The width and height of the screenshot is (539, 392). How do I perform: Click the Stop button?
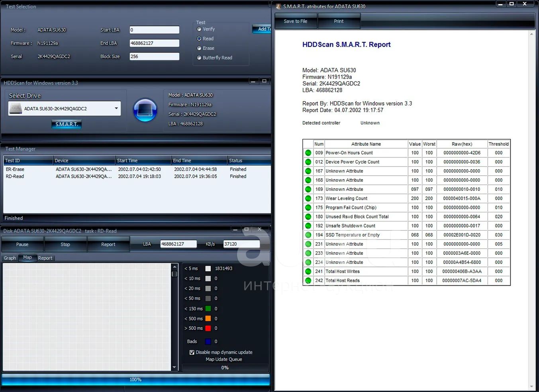pyautogui.click(x=65, y=244)
